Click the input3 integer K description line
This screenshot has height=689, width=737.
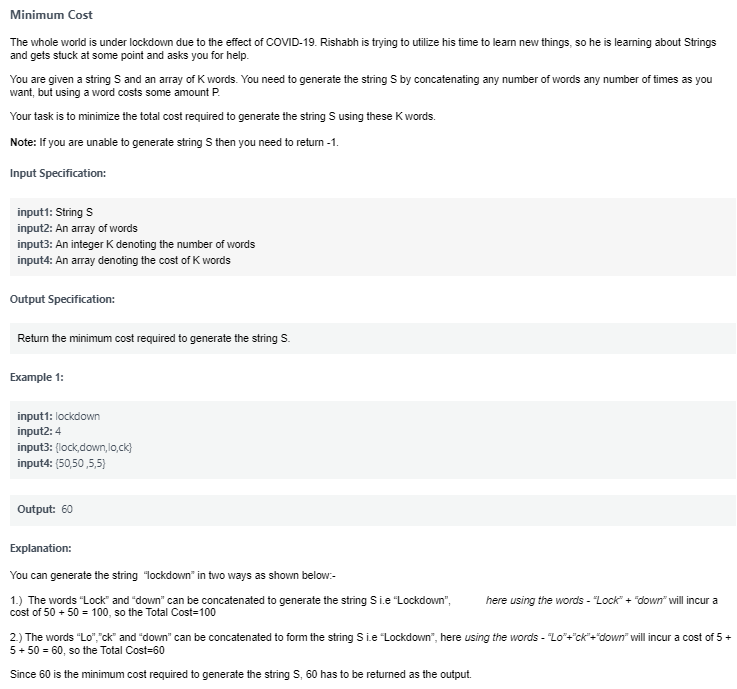coord(136,244)
